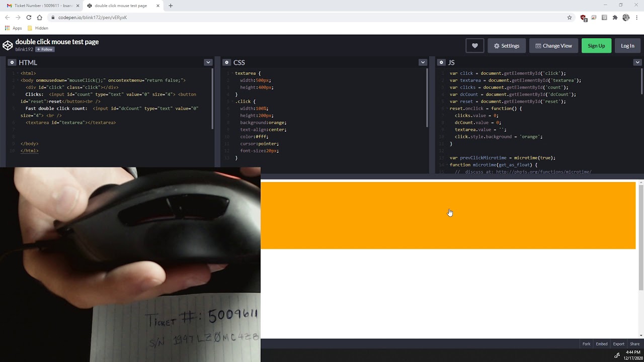Open the pen Settings
The height and width of the screenshot is (362, 644).
point(507,46)
